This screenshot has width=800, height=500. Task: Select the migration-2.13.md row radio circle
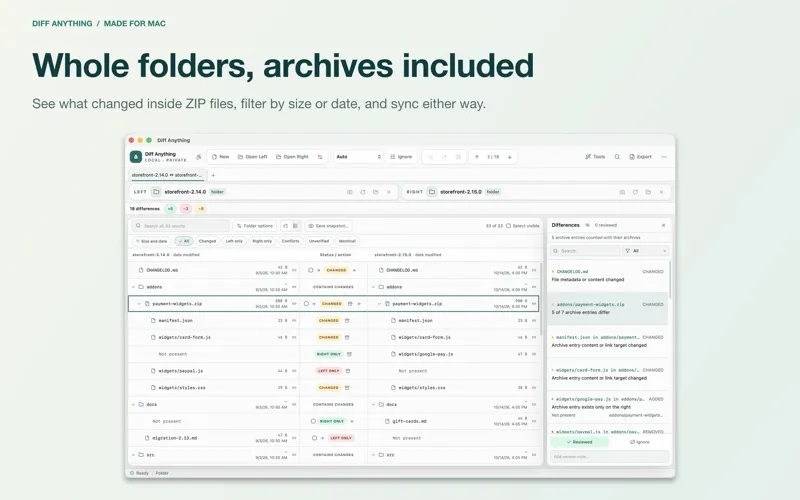coord(314,438)
